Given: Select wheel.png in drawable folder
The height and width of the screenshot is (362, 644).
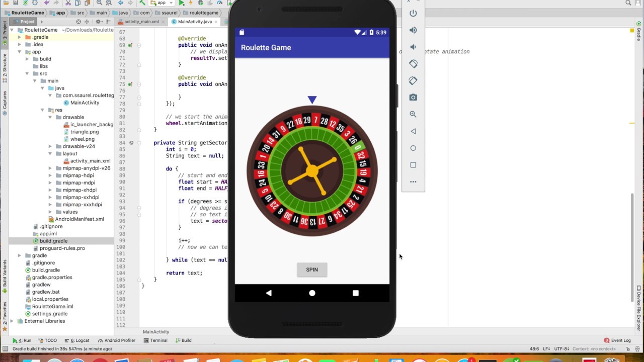Looking at the screenshot, I should (x=78, y=139).
